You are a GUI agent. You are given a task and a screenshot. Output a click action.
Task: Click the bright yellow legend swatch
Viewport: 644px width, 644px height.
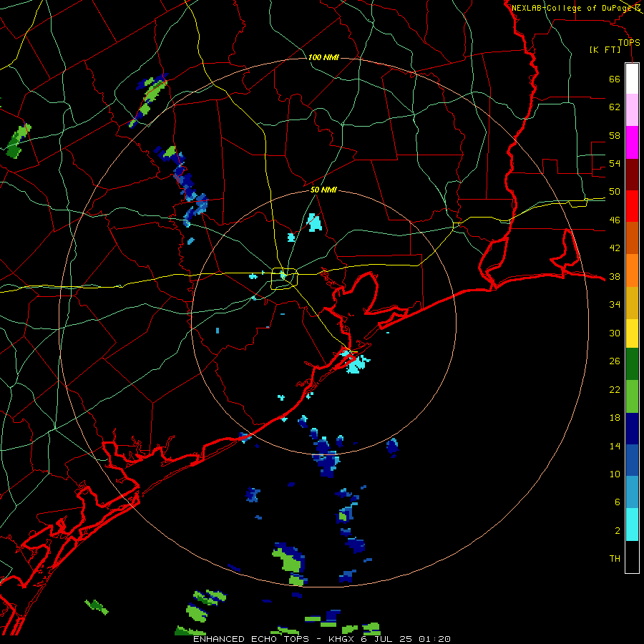[632, 333]
